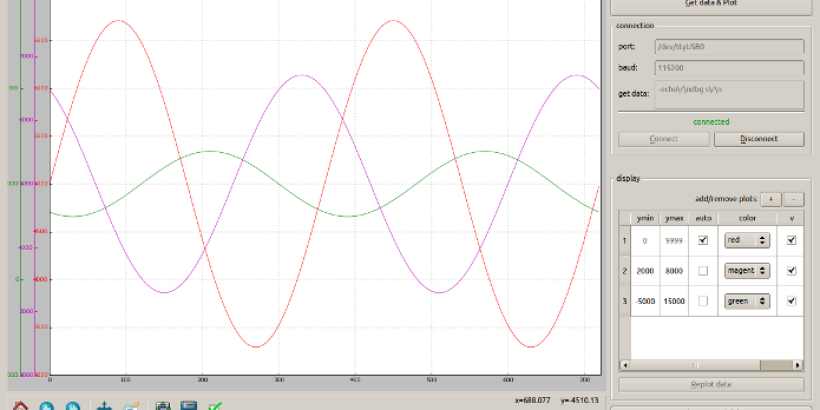
Task: Toggle visibility checkbox for magenta plot row 2
Action: coord(791,270)
